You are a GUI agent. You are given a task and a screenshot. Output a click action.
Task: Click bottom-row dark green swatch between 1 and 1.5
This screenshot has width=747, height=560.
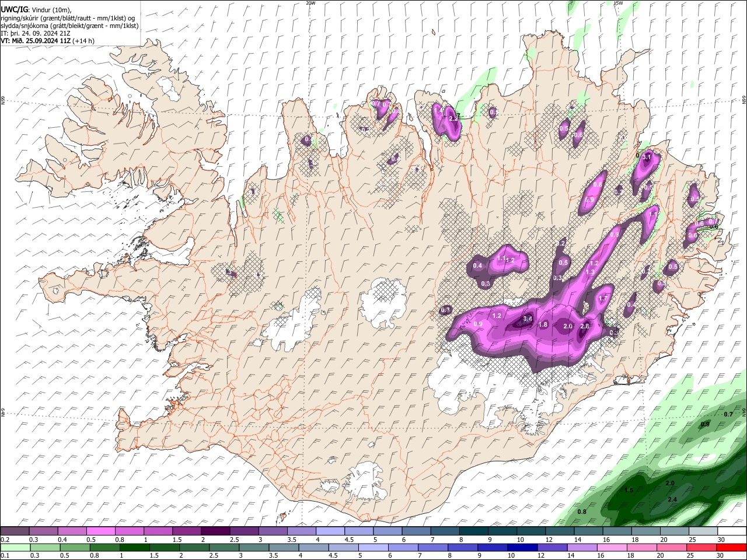[x=135, y=548]
